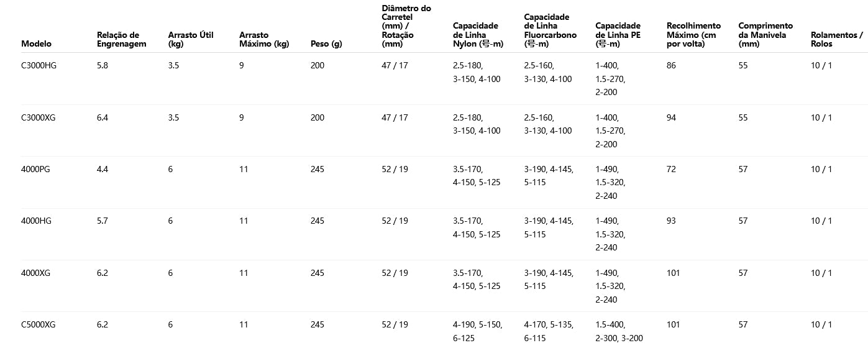Click the Relação de Engrenagem column header
The width and height of the screenshot is (868, 348).
pos(121,40)
